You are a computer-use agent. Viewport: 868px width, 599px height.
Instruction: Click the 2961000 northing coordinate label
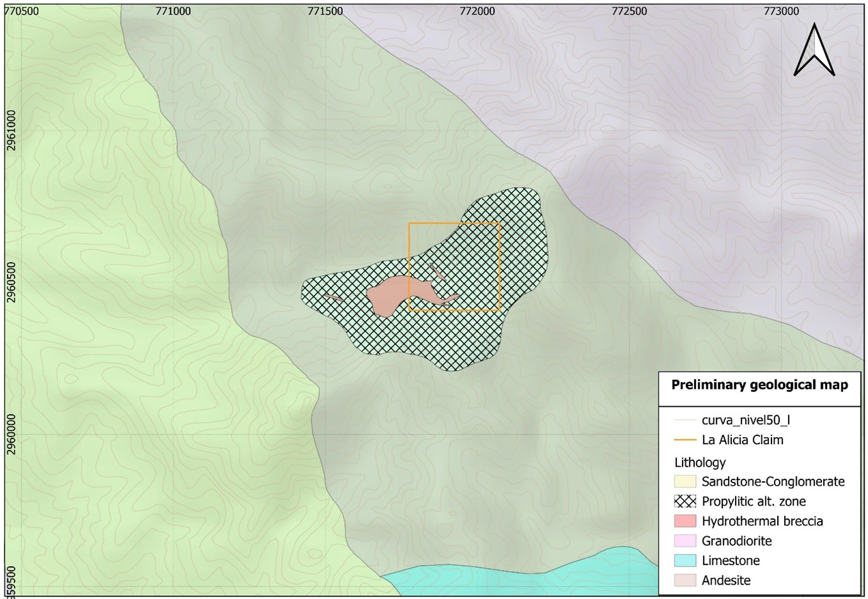(x=11, y=130)
